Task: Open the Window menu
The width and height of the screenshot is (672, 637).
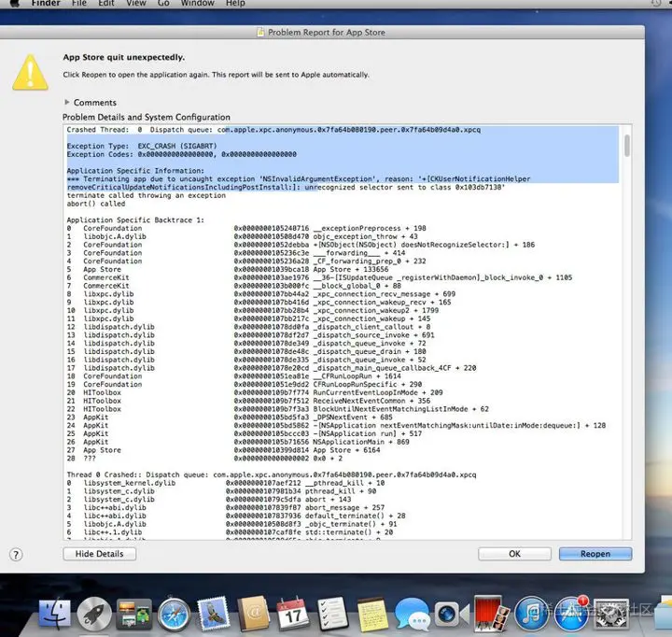Action: click(x=197, y=4)
